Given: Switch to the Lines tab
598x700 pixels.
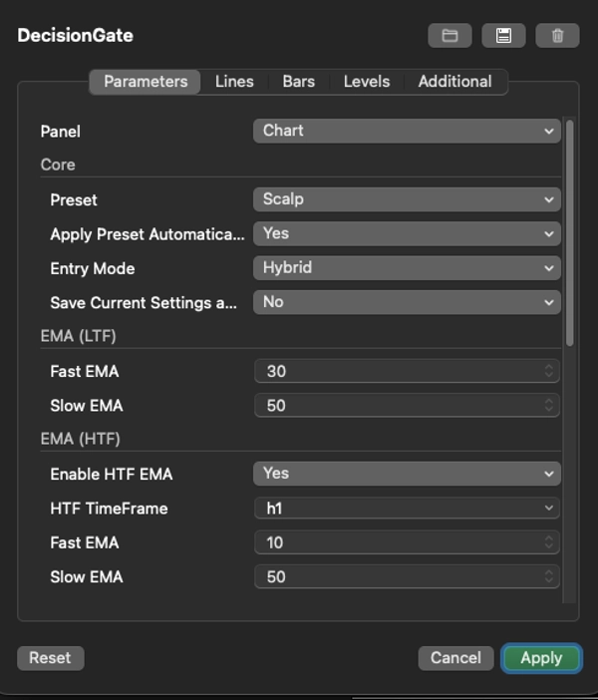Looking at the screenshot, I should click(234, 82).
